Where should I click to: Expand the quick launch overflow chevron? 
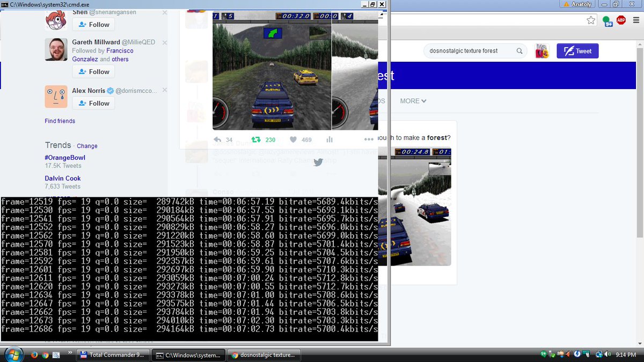pyautogui.click(x=70, y=352)
